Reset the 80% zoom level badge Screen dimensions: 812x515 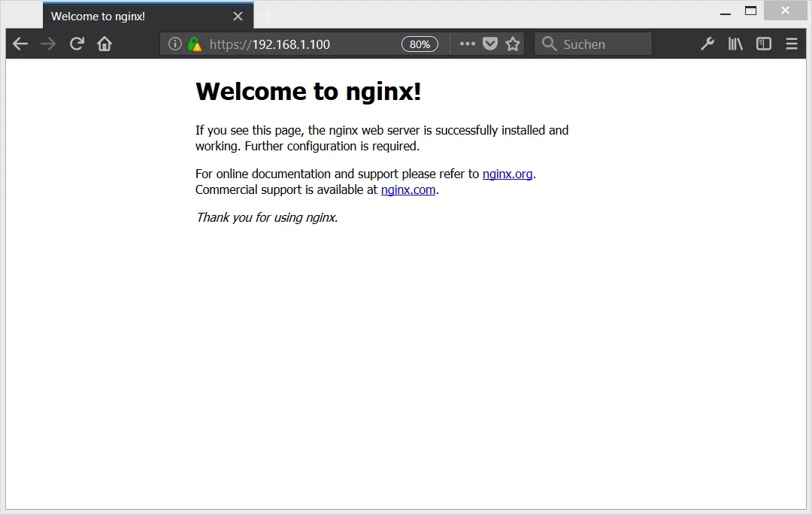click(x=420, y=44)
